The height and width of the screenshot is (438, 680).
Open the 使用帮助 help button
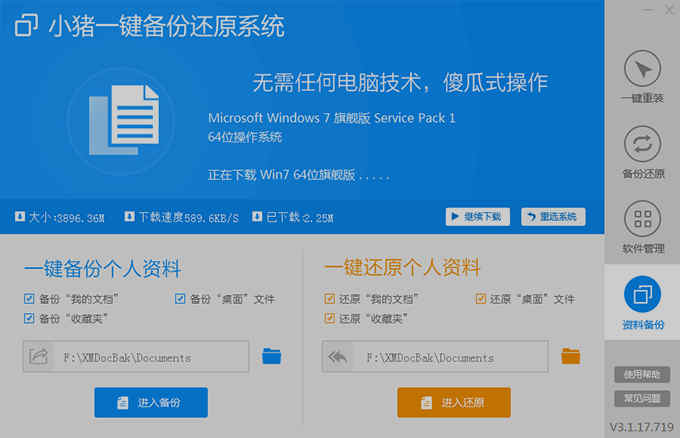click(x=642, y=374)
